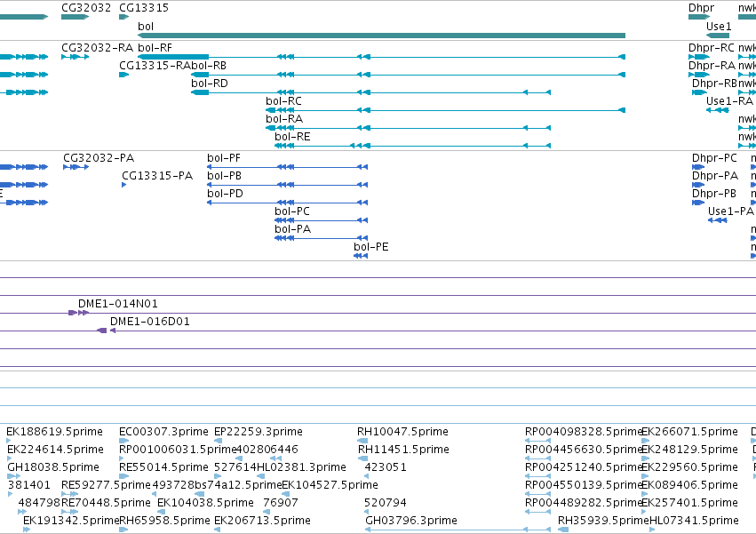Image resolution: width=756 pixels, height=534 pixels.
Task: Click the bol-PF protein label
Action: point(224,158)
